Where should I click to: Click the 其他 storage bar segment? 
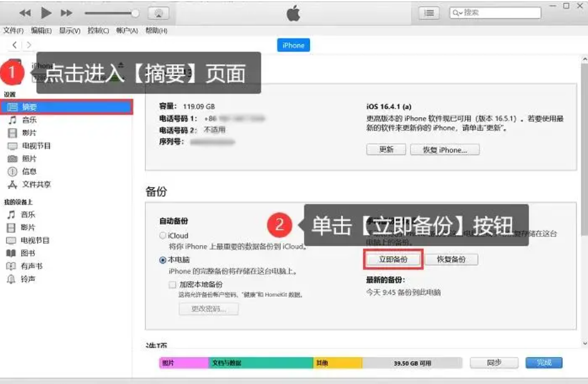coord(337,363)
